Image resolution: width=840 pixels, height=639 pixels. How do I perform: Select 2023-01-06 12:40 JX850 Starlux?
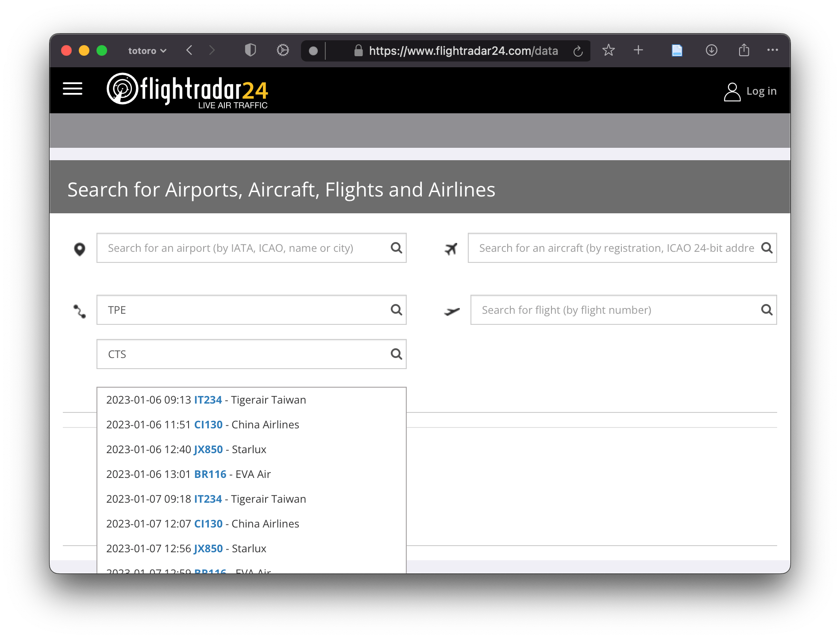(251, 450)
